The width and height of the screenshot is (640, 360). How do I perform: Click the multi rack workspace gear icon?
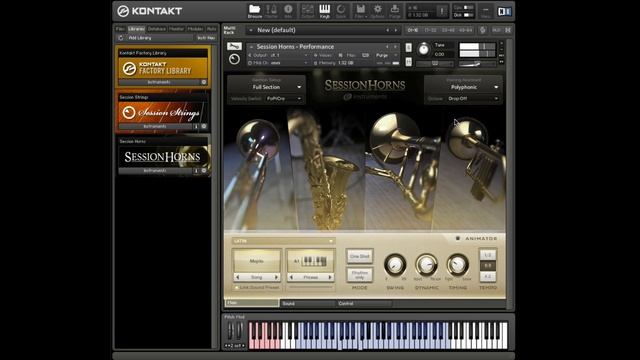(482, 30)
